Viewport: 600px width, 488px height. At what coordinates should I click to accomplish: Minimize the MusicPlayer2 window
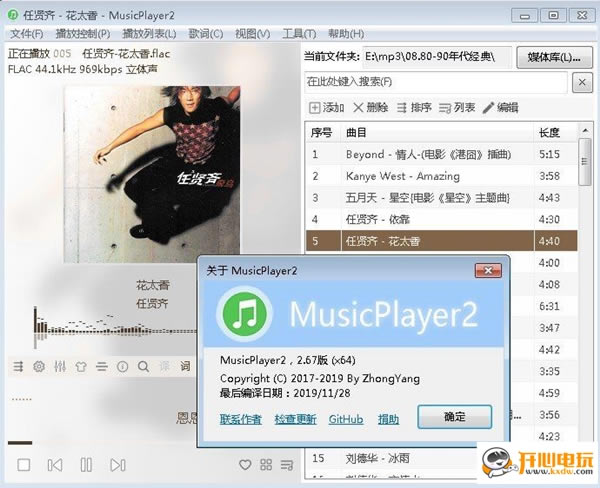525,16
